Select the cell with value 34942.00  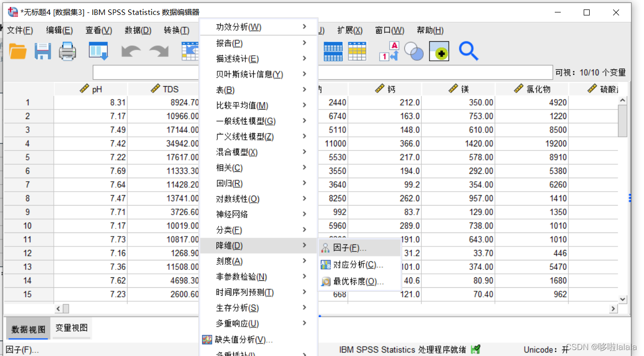point(164,143)
